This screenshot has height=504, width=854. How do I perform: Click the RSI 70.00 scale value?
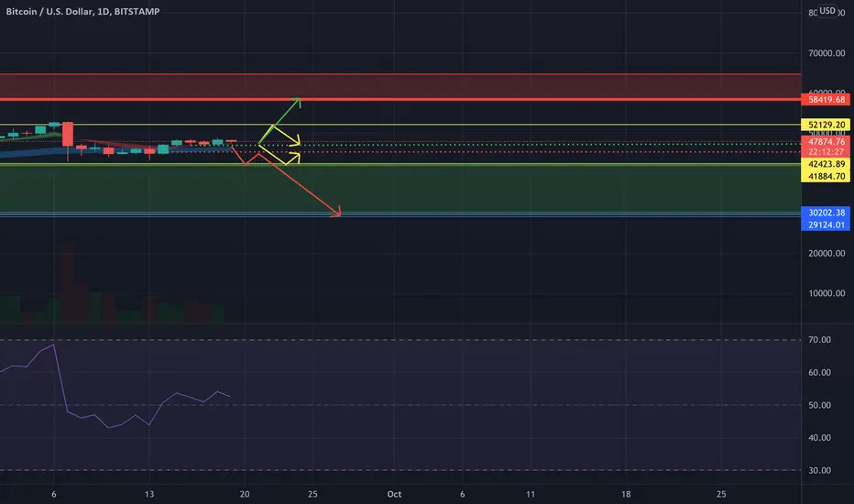[x=820, y=339]
